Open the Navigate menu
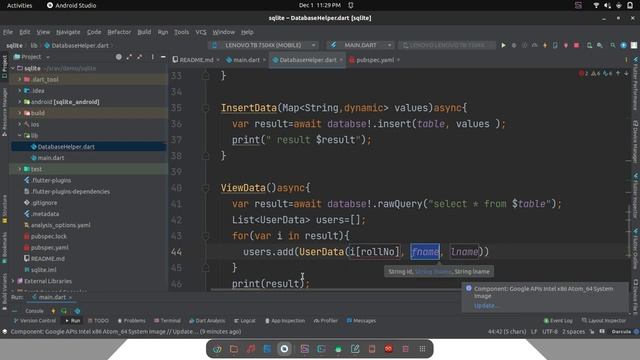 pyautogui.click(x=68, y=32)
